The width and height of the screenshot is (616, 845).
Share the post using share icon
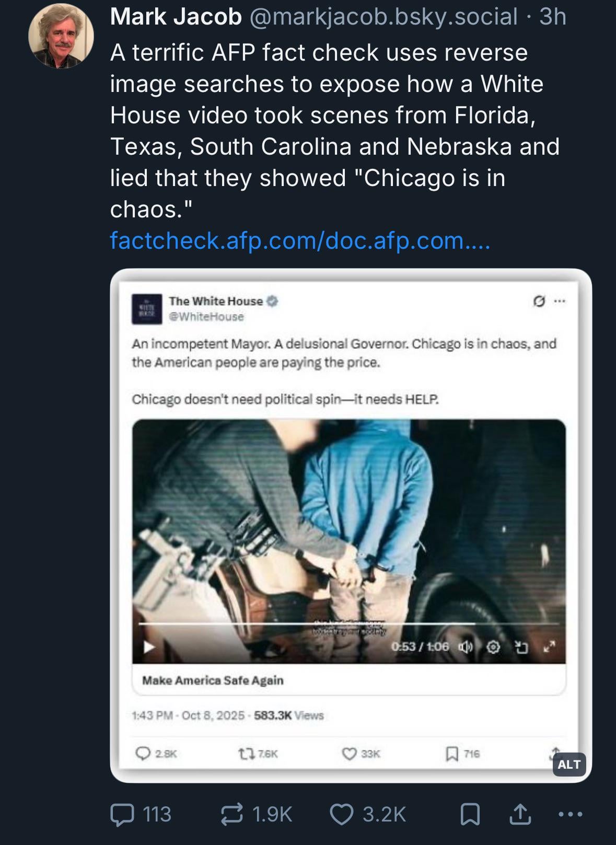520,814
